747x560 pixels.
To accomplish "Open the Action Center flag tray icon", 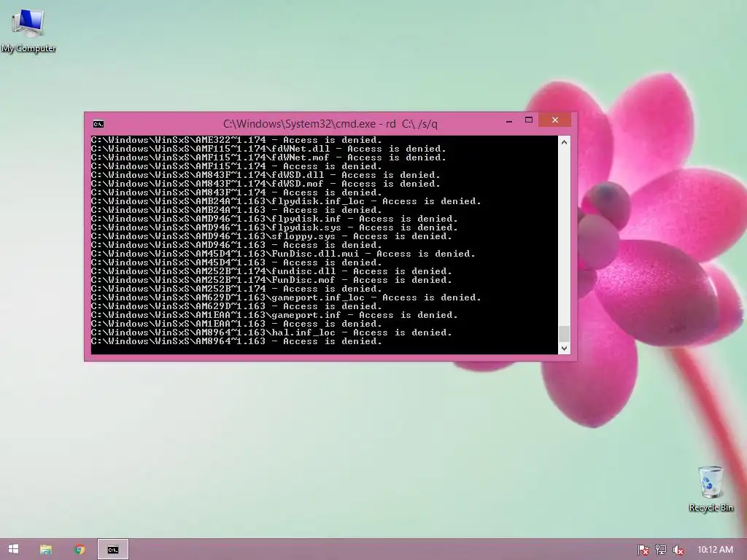I will pyautogui.click(x=643, y=550).
